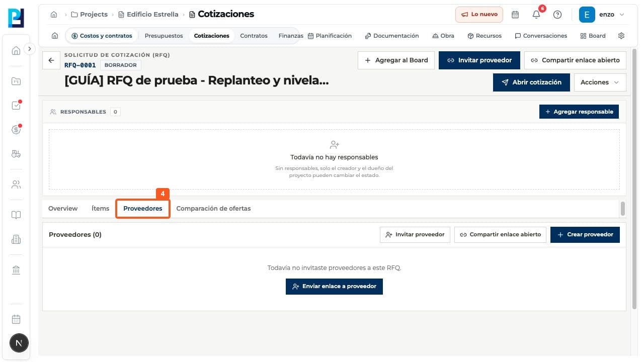
Task: Open project settings gear icon
Action: [621, 36]
